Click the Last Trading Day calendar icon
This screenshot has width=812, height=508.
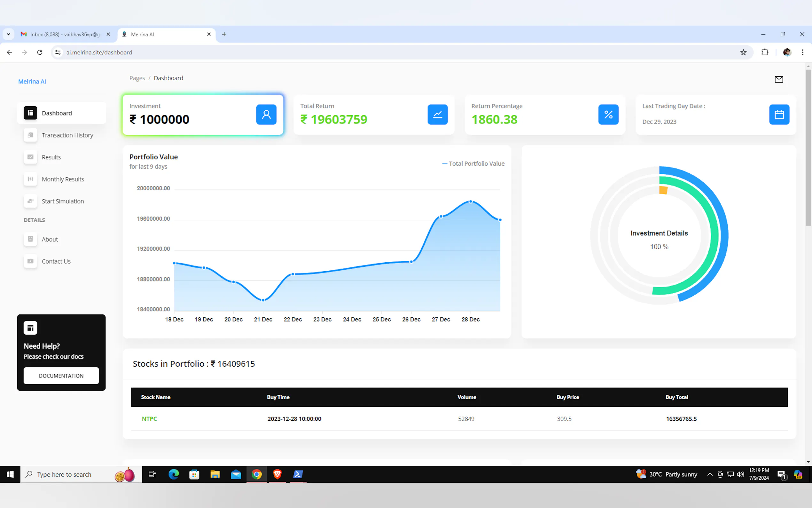[x=779, y=115]
